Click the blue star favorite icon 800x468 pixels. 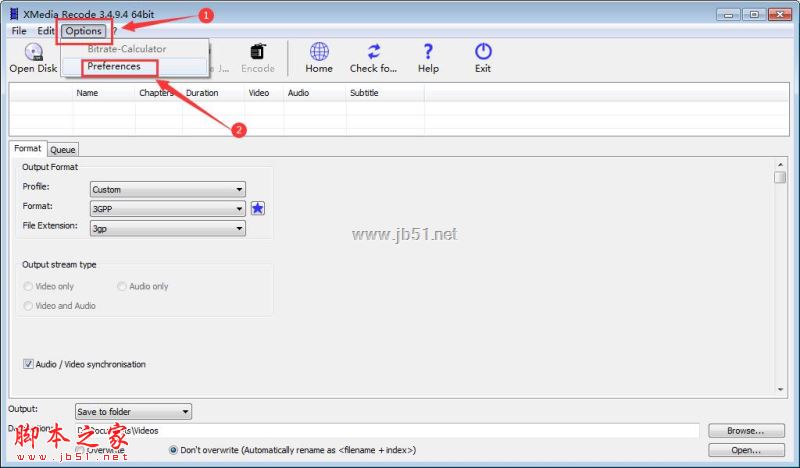pos(258,208)
